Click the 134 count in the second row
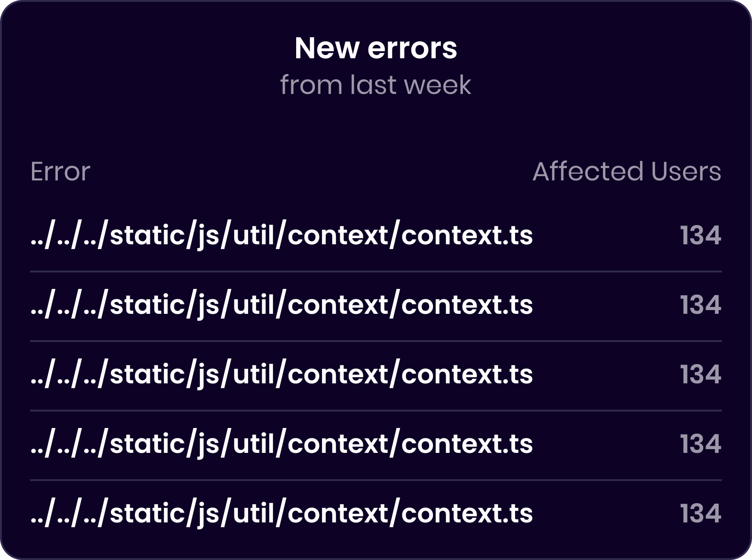This screenshot has width=752, height=560. (x=700, y=305)
